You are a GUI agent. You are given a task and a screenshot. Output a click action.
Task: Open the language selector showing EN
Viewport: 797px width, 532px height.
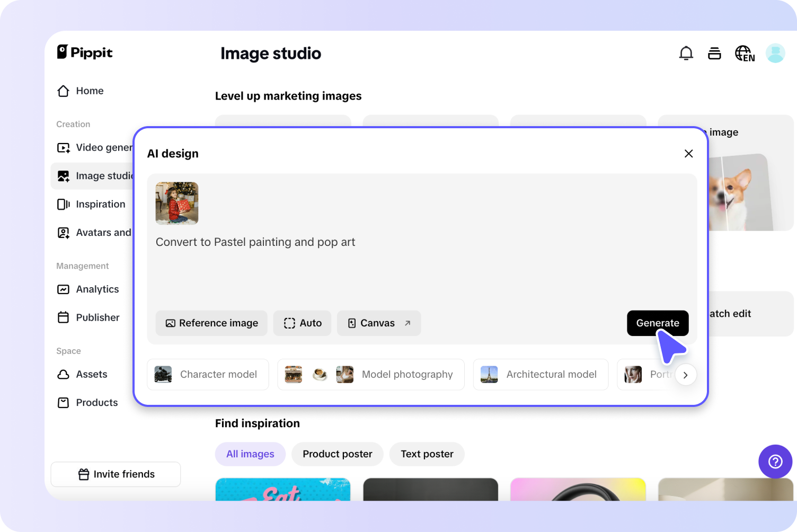pyautogui.click(x=745, y=53)
